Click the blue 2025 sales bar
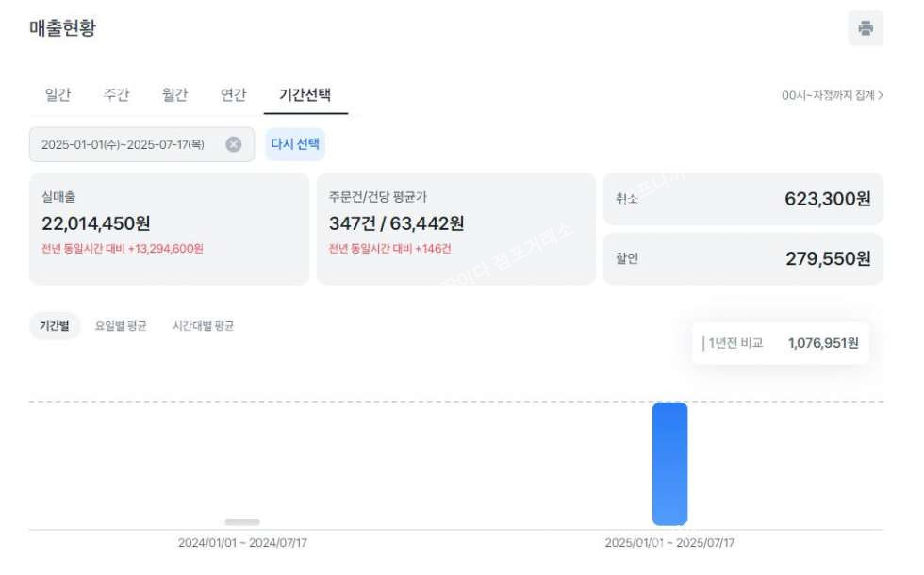The height and width of the screenshot is (575, 924). 669,464
